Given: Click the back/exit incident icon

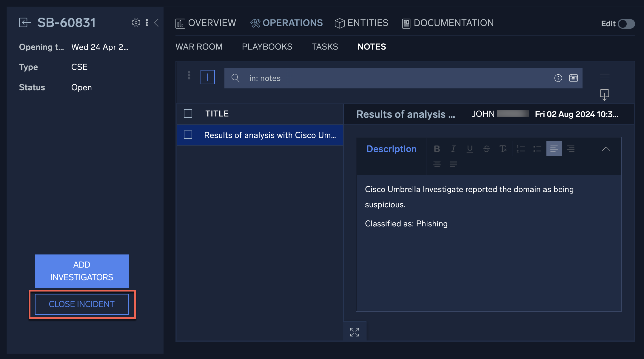Looking at the screenshot, I should [x=25, y=23].
